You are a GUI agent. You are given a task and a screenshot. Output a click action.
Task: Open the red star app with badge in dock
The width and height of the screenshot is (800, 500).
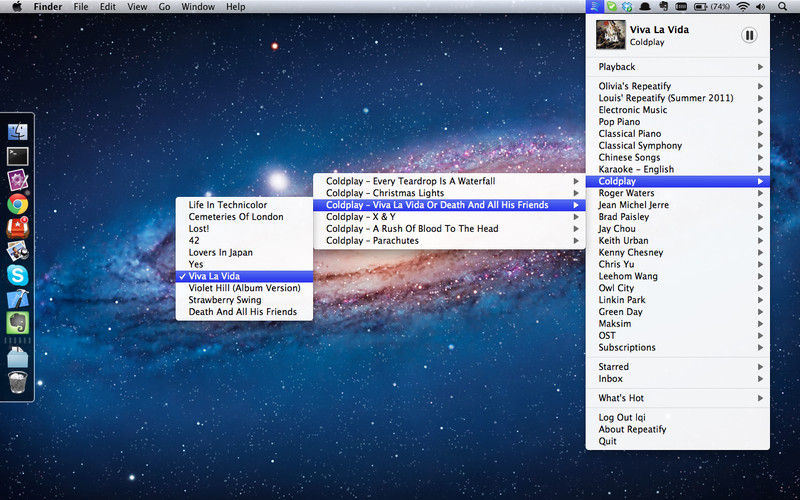pyautogui.click(x=17, y=228)
